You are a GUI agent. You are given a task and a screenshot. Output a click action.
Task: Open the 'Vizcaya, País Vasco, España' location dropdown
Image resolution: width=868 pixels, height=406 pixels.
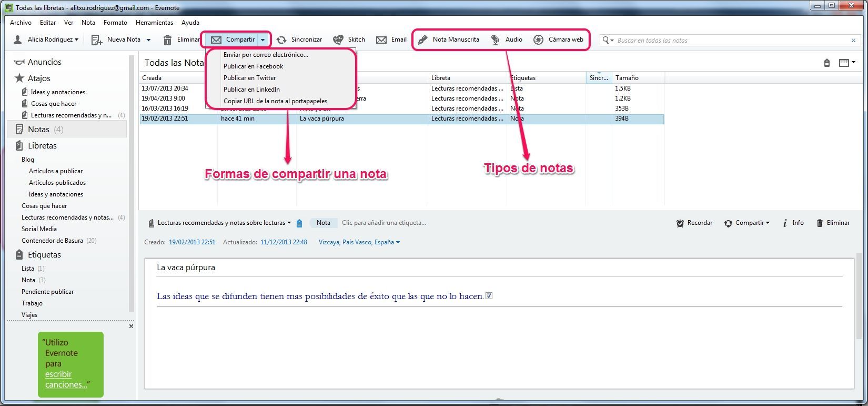point(359,242)
